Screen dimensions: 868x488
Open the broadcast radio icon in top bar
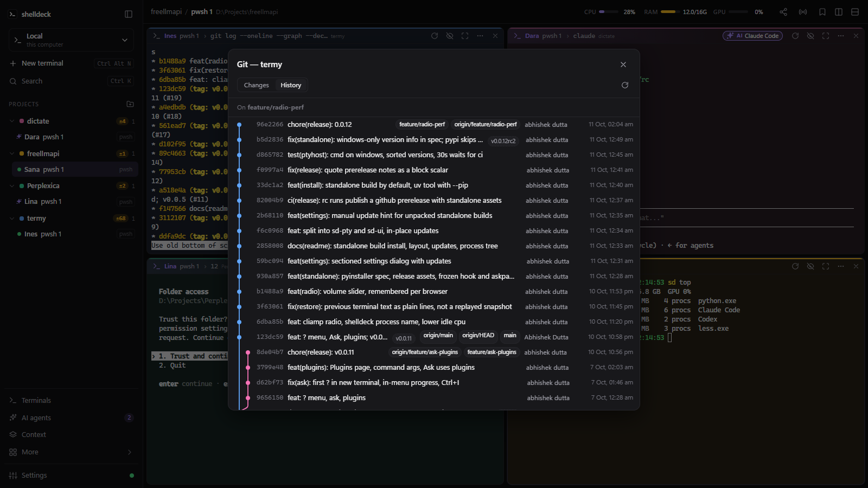(x=803, y=12)
